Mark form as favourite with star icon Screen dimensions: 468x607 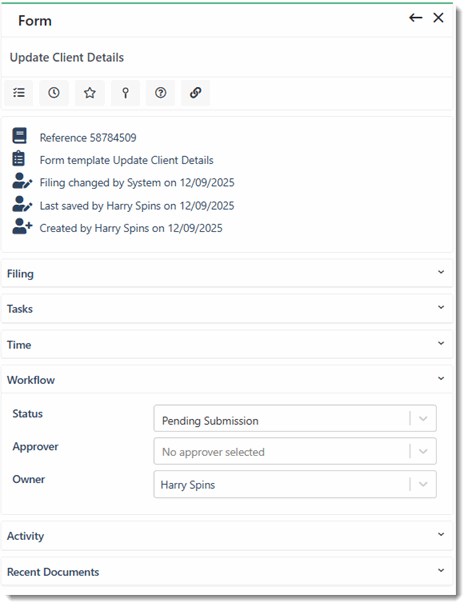pos(90,93)
